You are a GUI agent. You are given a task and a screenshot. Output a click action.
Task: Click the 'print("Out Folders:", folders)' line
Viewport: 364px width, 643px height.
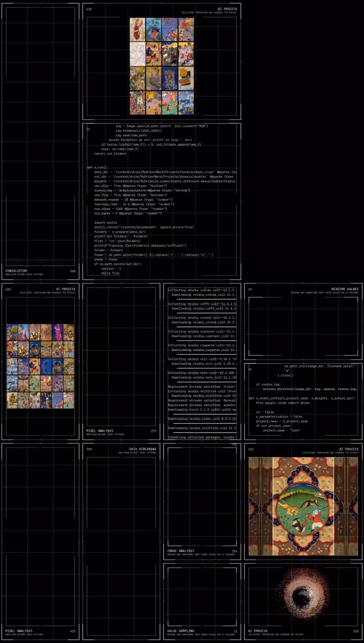121,236
